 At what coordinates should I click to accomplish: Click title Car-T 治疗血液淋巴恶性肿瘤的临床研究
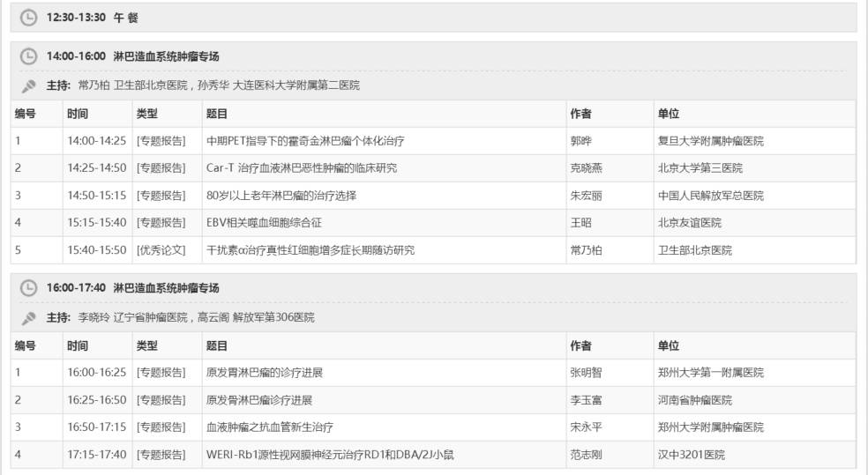(x=302, y=168)
